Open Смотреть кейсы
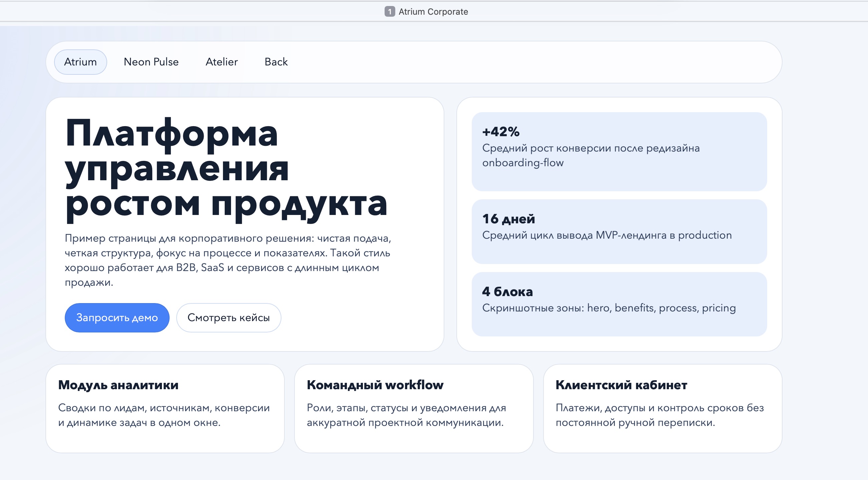This screenshot has height=480, width=868. point(228,317)
